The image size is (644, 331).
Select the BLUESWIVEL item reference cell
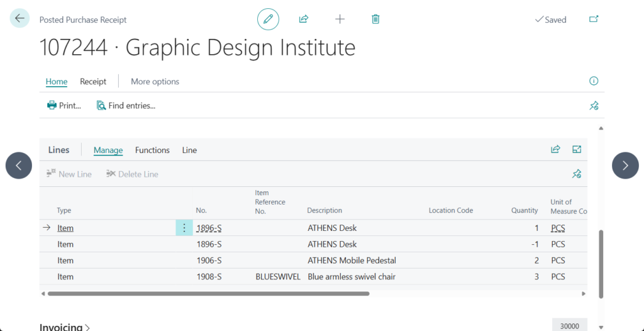(277, 277)
